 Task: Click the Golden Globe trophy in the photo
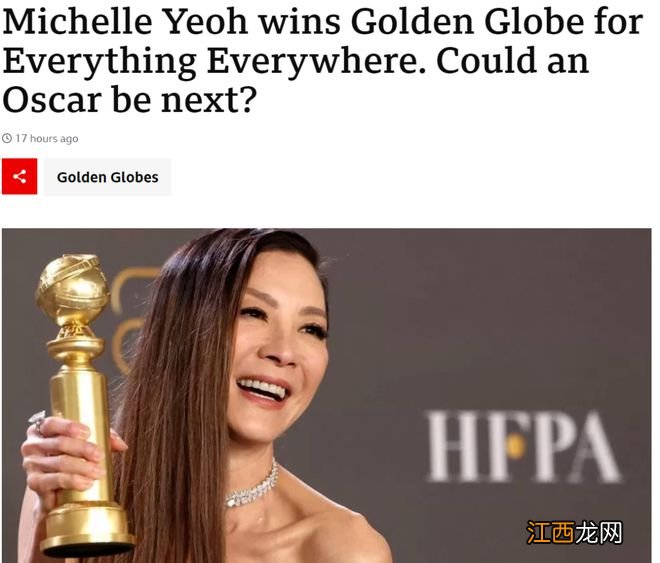coord(82,404)
